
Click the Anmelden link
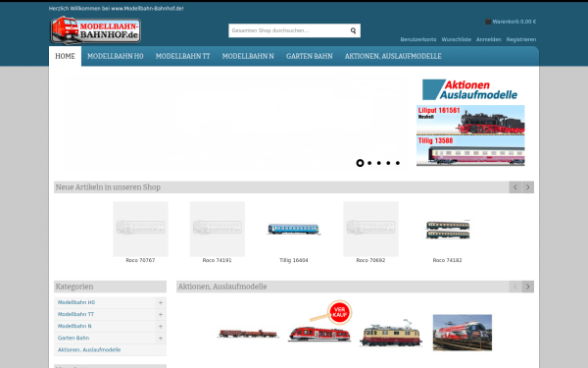point(488,39)
